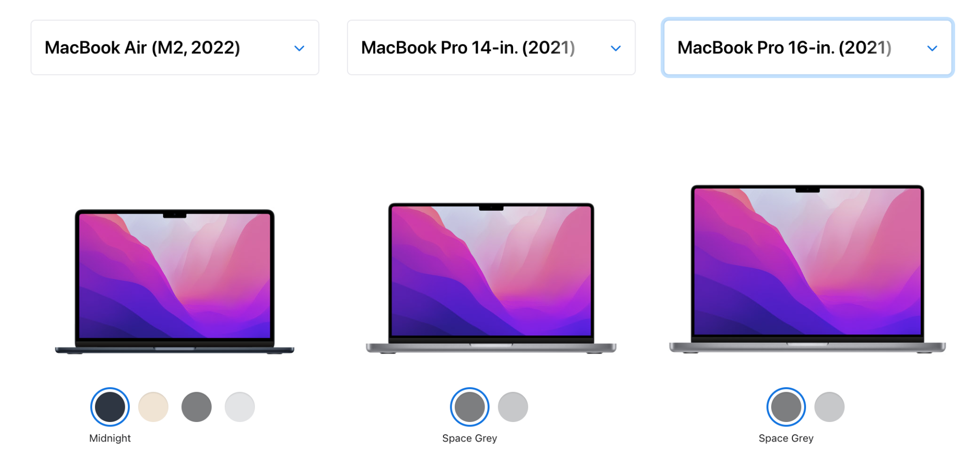This screenshot has height=469, width=980.
Task: Click chevron arrow in MacBook Air selector
Action: tap(299, 48)
